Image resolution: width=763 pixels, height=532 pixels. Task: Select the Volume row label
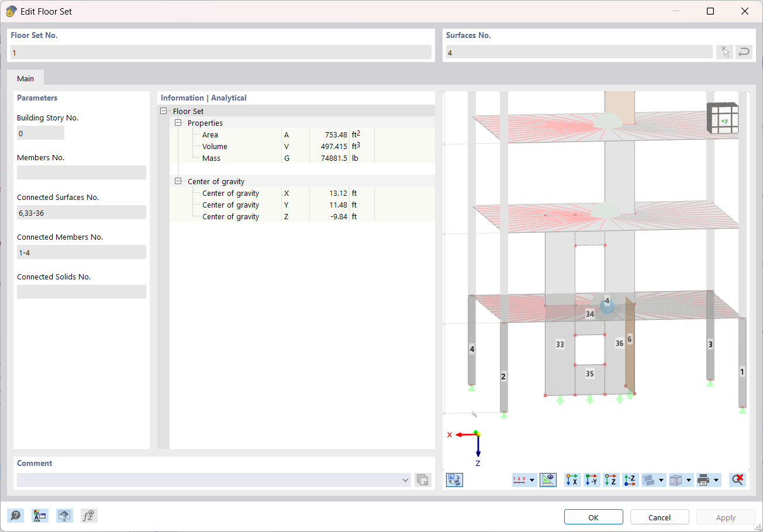(x=215, y=147)
